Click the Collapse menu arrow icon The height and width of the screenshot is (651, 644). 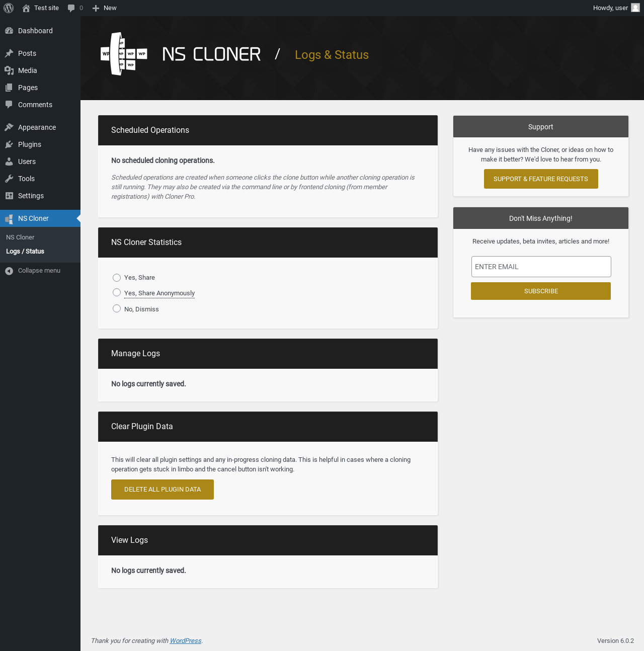click(9, 271)
